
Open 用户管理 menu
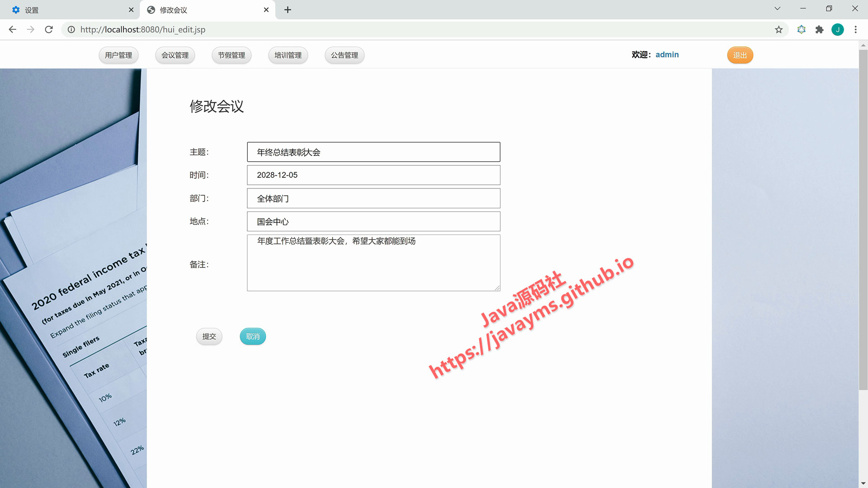pyautogui.click(x=118, y=55)
